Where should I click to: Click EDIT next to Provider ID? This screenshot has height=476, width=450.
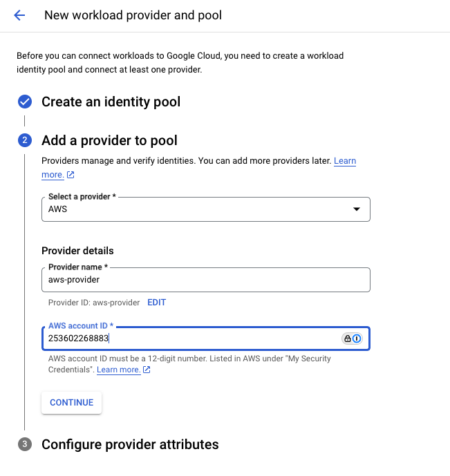(x=156, y=303)
